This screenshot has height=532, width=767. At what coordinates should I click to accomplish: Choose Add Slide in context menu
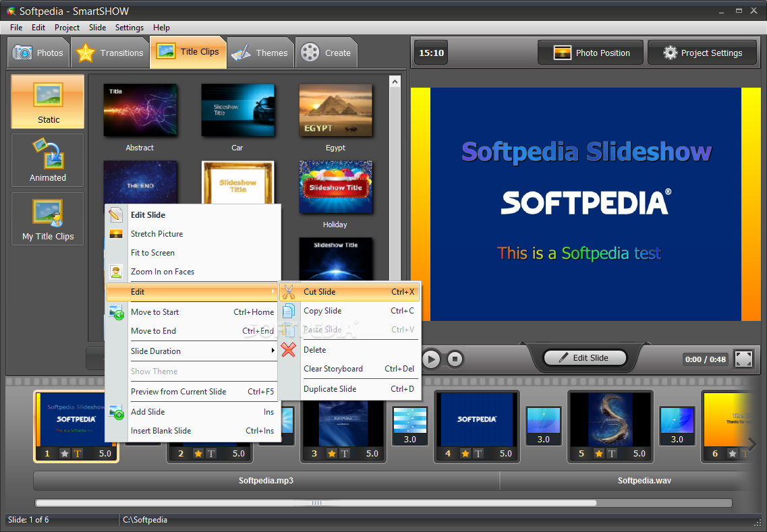193,412
